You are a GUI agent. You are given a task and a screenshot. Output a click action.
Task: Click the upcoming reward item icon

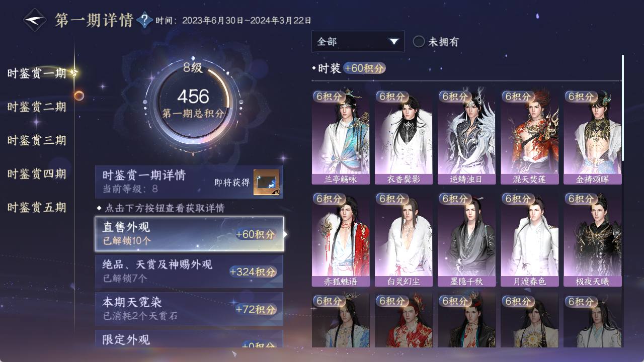tap(266, 183)
